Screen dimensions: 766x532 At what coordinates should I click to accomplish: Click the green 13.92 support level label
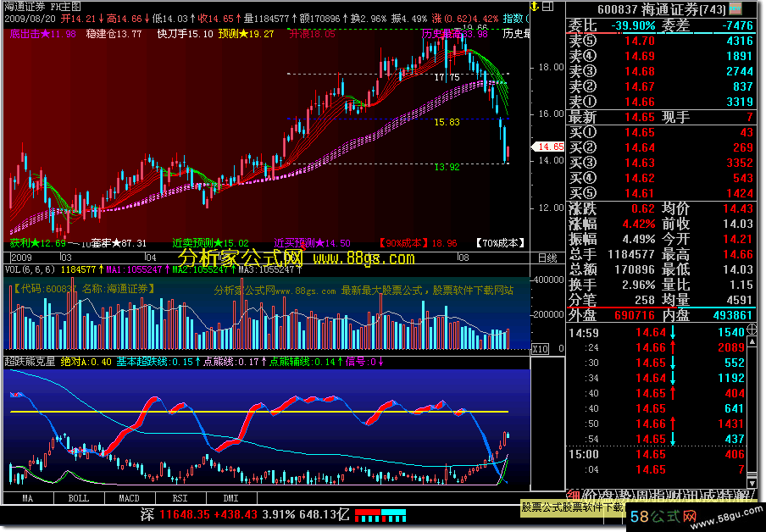coord(447,168)
